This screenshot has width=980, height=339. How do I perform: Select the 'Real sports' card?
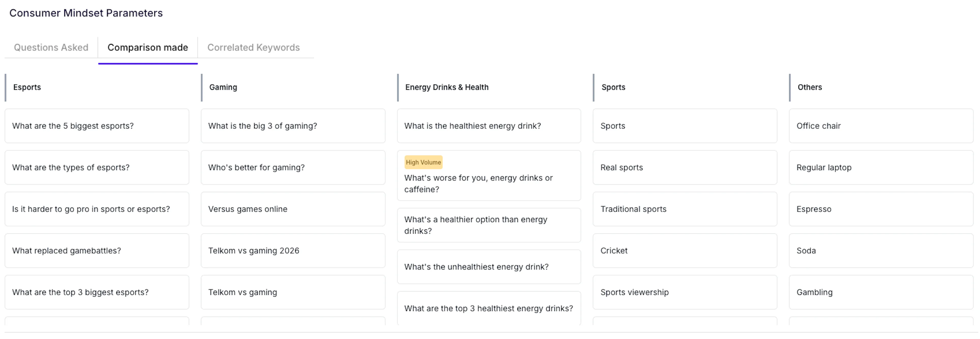point(685,168)
